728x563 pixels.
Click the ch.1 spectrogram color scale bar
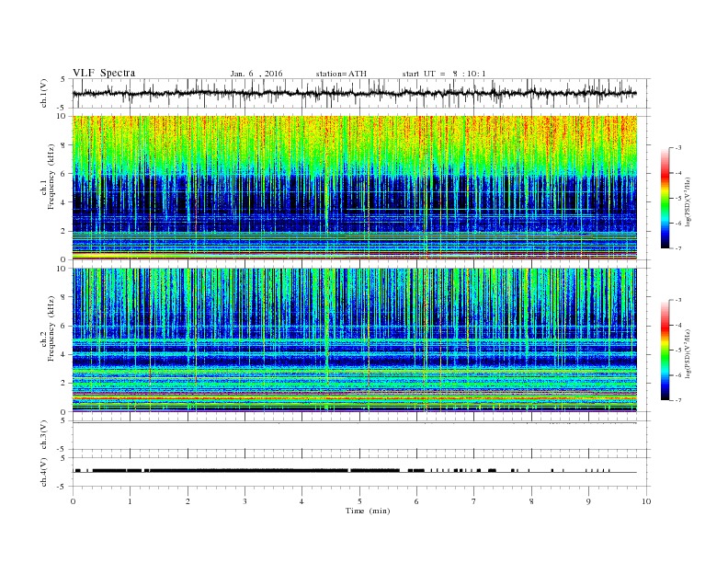(x=665, y=198)
